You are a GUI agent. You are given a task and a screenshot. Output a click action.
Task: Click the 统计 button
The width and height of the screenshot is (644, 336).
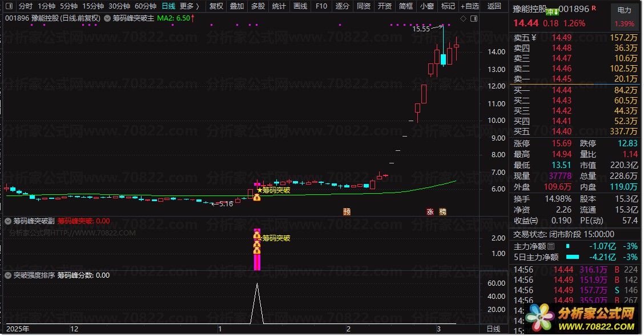click(279, 6)
